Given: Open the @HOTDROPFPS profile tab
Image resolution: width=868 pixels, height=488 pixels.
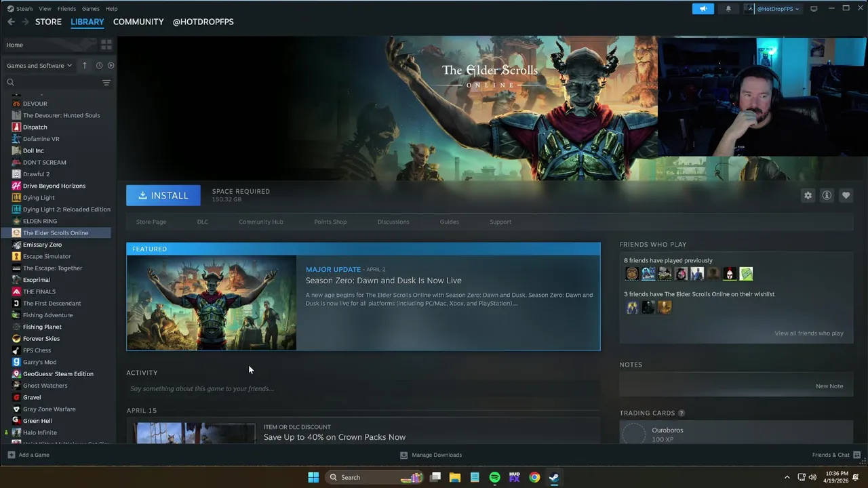Looking at the screenshot, I should 203,22.
